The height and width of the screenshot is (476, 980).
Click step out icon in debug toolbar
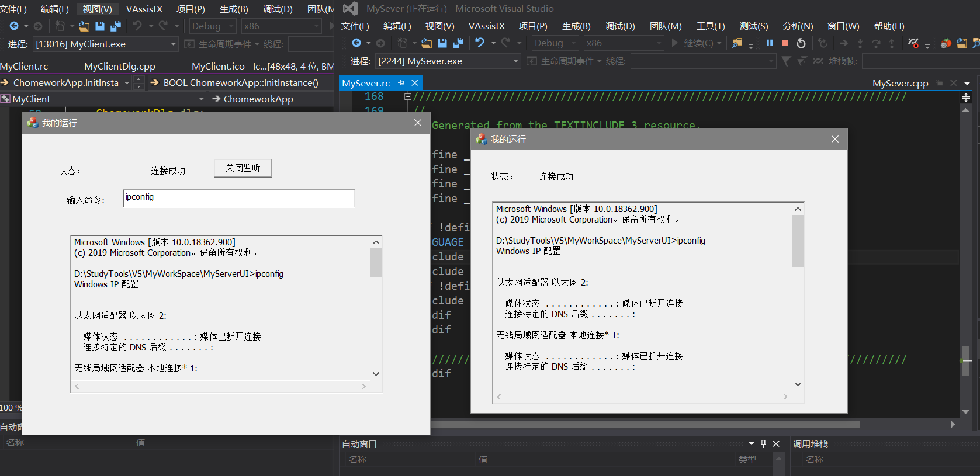point(892,43)
